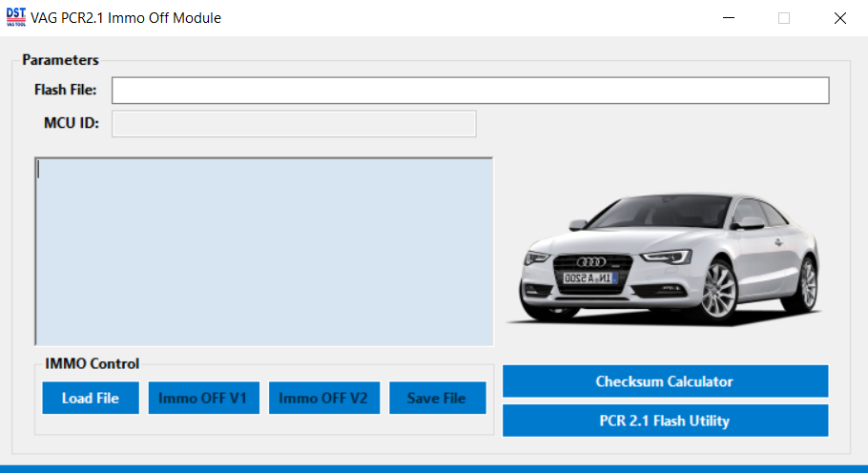The width and height of the screenshot is (868, 473).
Task: Click the Flash File label
Action: (x=65, y=90)
